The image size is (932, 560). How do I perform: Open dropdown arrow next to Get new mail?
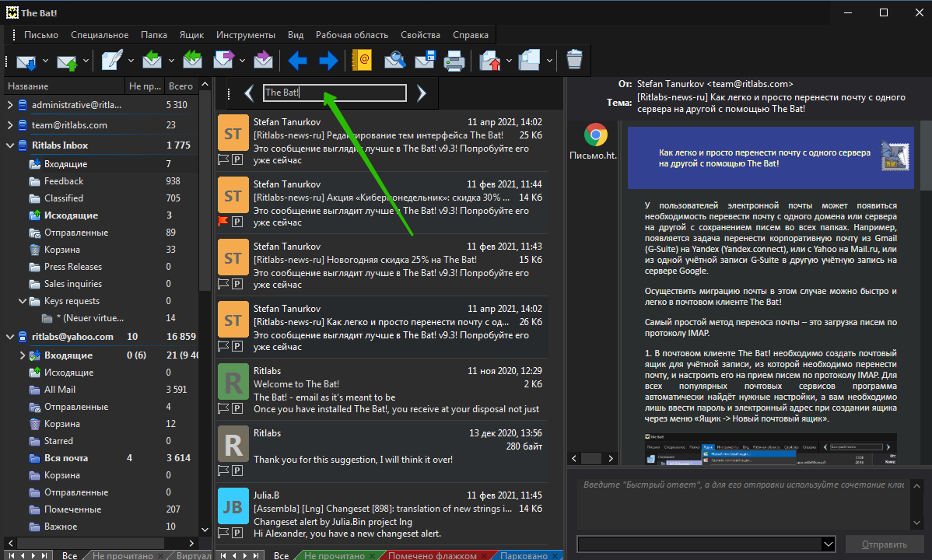[x=45, y=61]
